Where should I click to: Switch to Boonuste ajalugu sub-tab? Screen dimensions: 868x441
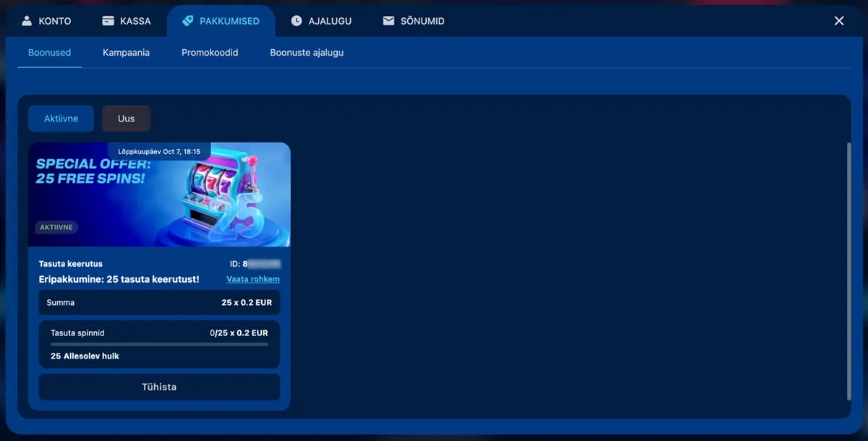[307, 53]
